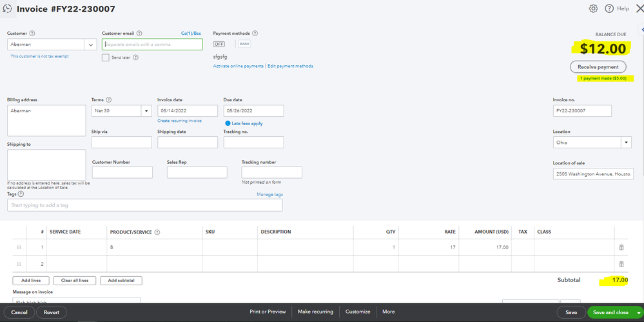The width and height of the screenshot is (644, 322).
Task: Toggle the payment methods OFF switch
Action: point(219,44)
